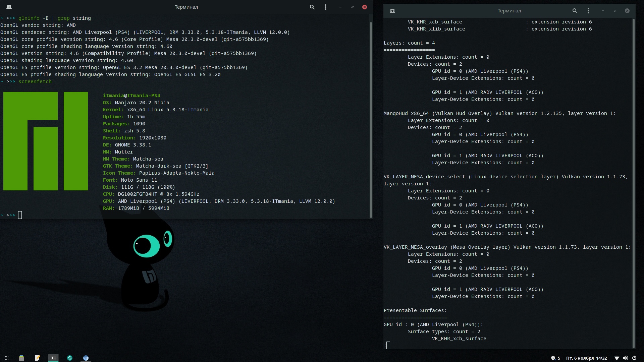Open search in the left Терминал window

tap(312, 7)
